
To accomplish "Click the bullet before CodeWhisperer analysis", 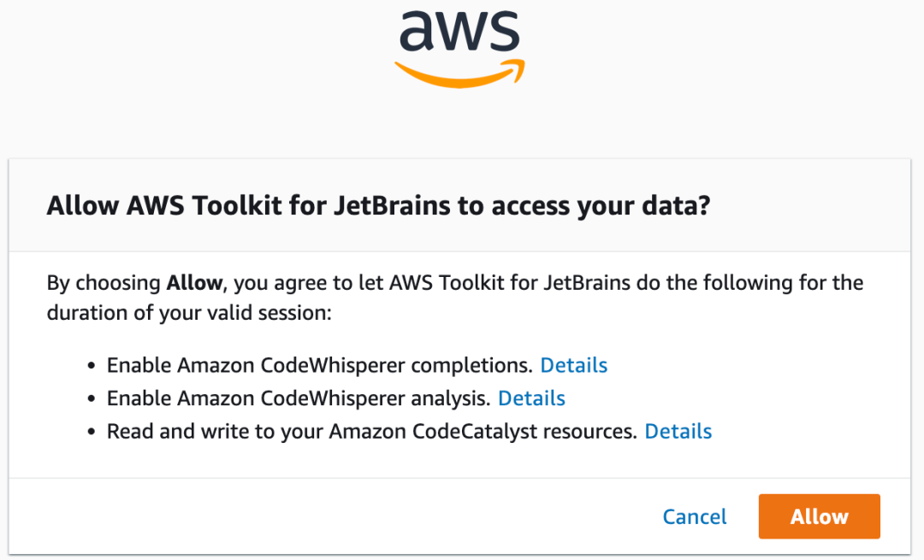I will (92, 399).
